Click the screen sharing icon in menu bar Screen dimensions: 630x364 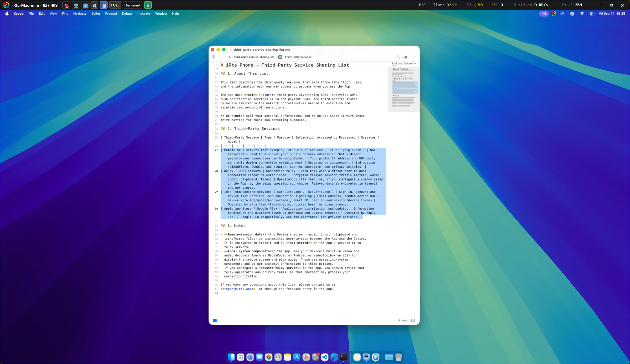pos(544,13)
